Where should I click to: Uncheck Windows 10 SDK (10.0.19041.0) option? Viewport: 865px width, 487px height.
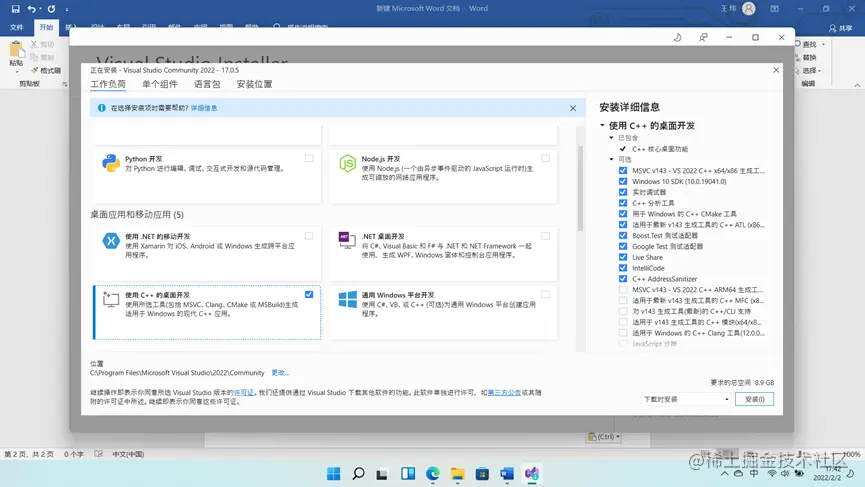pyautogui.click(x=623, y=181)
